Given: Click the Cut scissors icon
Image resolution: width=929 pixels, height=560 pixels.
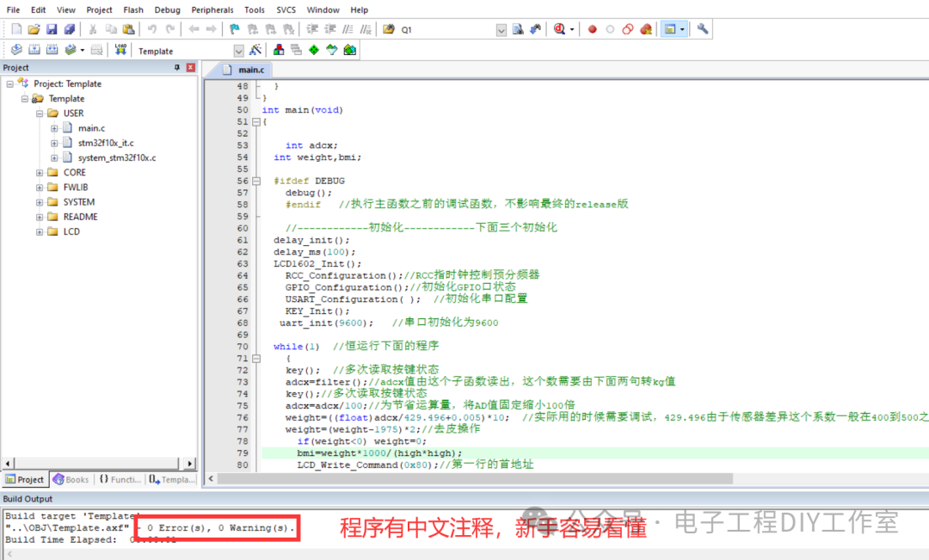Looking at the screenshot, I should coord(93,29).
